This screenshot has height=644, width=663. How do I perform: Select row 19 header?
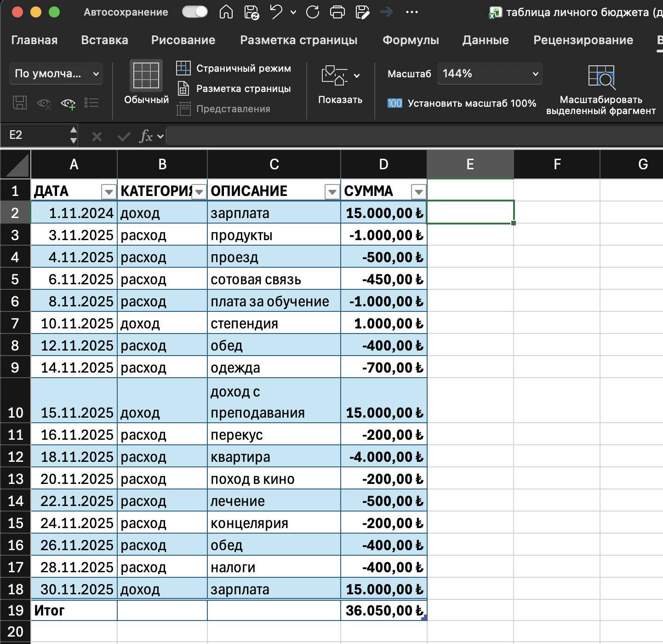(15, 610)
